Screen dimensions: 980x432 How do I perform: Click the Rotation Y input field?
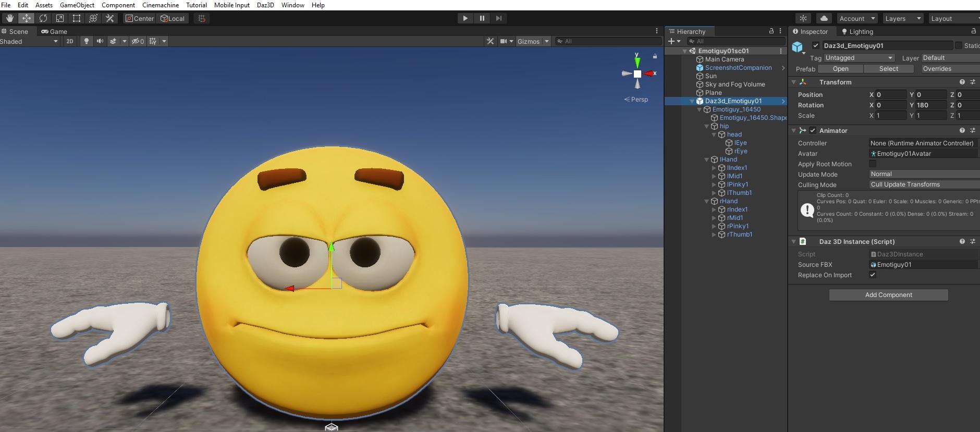tap(930, 105)
